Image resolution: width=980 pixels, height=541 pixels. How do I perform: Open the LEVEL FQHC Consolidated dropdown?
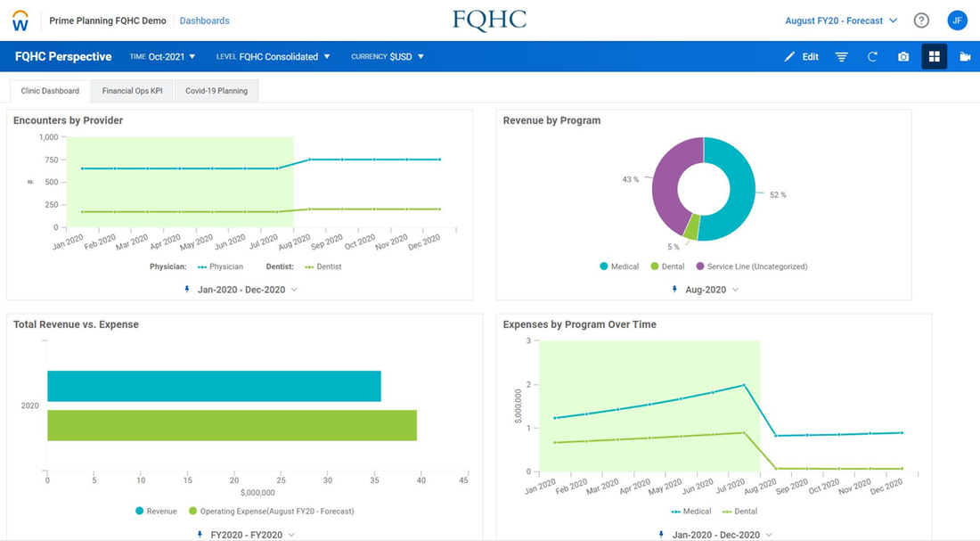(274, 57)
